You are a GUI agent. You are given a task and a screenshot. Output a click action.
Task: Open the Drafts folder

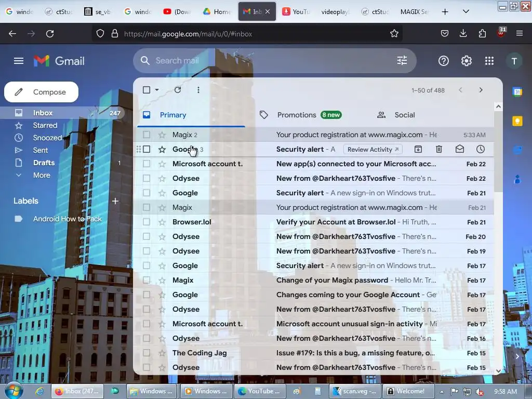(x=44, y=163)
